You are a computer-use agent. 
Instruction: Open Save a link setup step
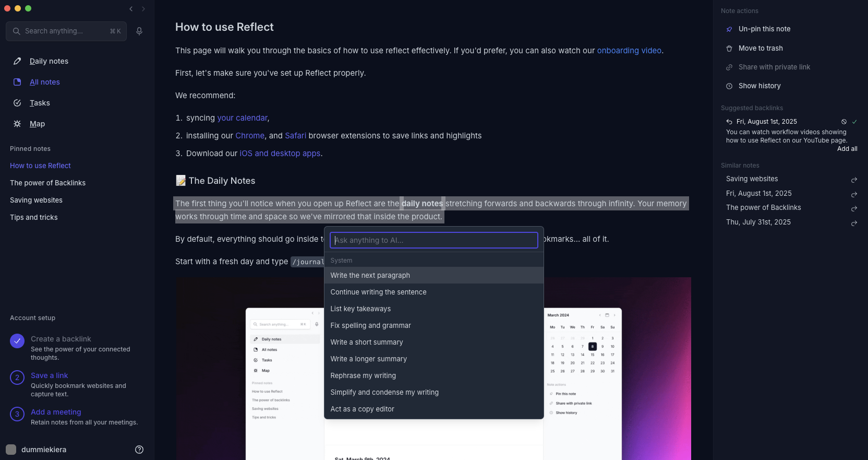(49, 375)
